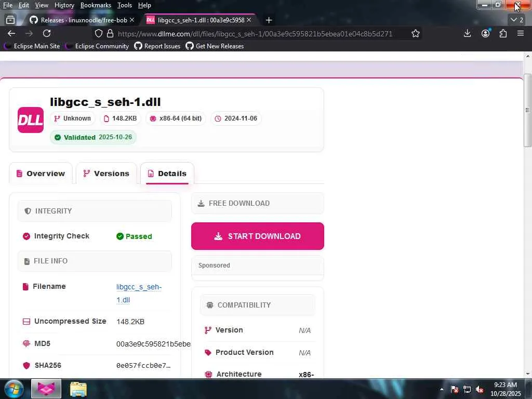The image size is (532, 399).
Task: Click the scrollbar down arrow
Action: tap(527, 374)
